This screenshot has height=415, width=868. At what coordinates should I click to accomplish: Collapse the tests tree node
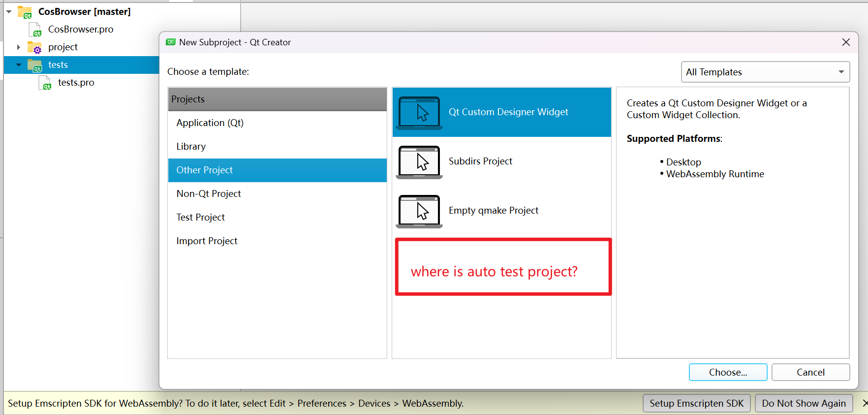point(19,65)
